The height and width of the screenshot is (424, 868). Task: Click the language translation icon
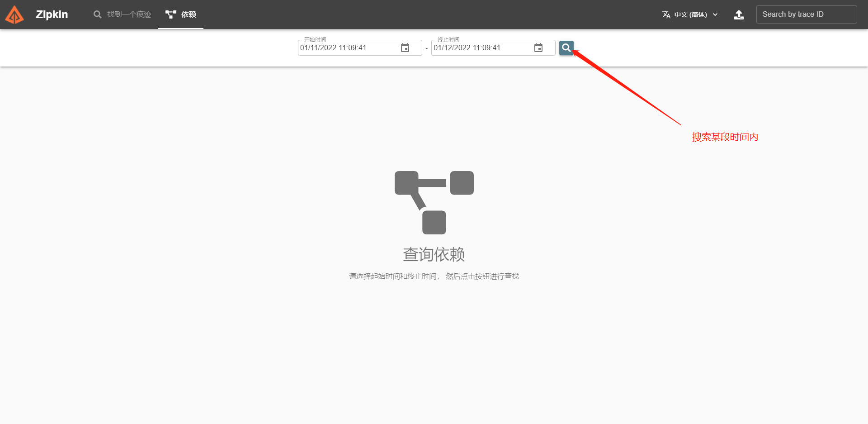666,14
